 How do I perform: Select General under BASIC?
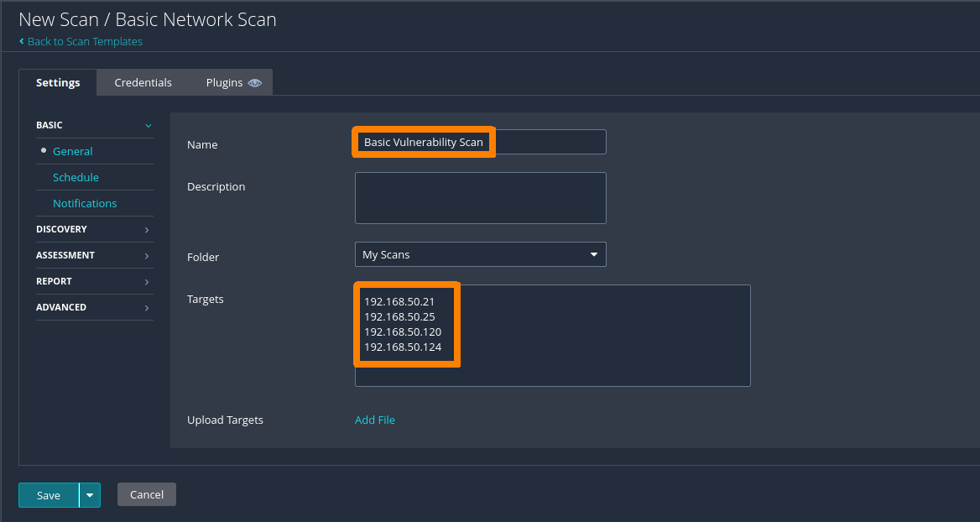coord(72,151)
